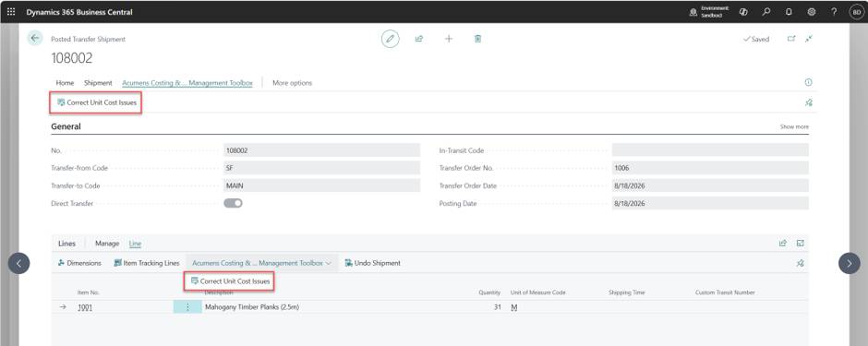The width and height of the screenshot is (868, 346).
Task: Open the Copilot icon in top bar
Action: coord(744,12)
